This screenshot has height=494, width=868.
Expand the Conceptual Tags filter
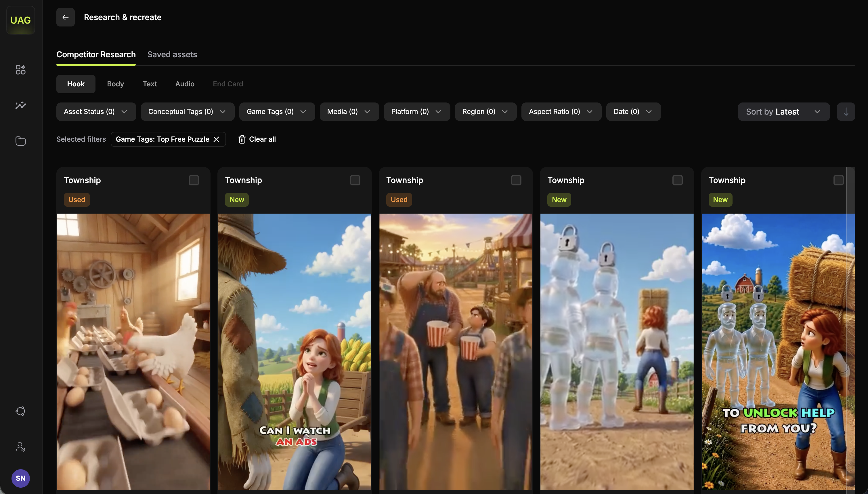[x=188, y=112]
